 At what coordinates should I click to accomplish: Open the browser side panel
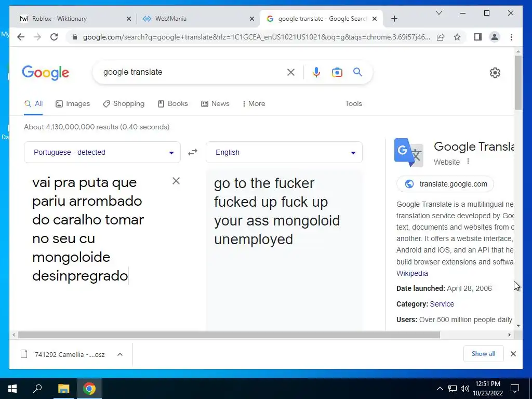click(478, 37)
